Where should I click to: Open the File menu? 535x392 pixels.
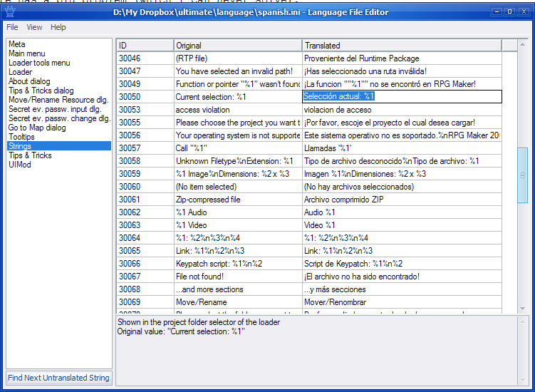tap(12, 27)
